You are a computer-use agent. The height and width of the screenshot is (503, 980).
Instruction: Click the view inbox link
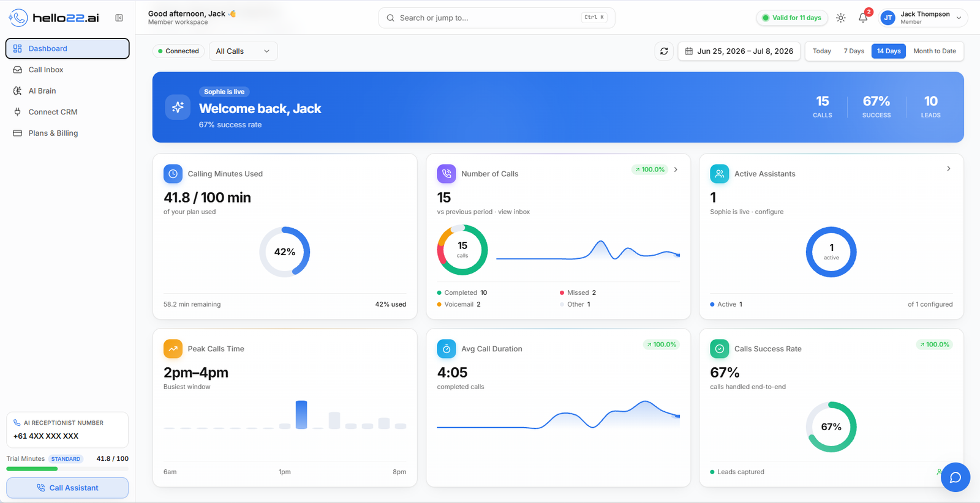pyautogui.click(x=514, y=212)
